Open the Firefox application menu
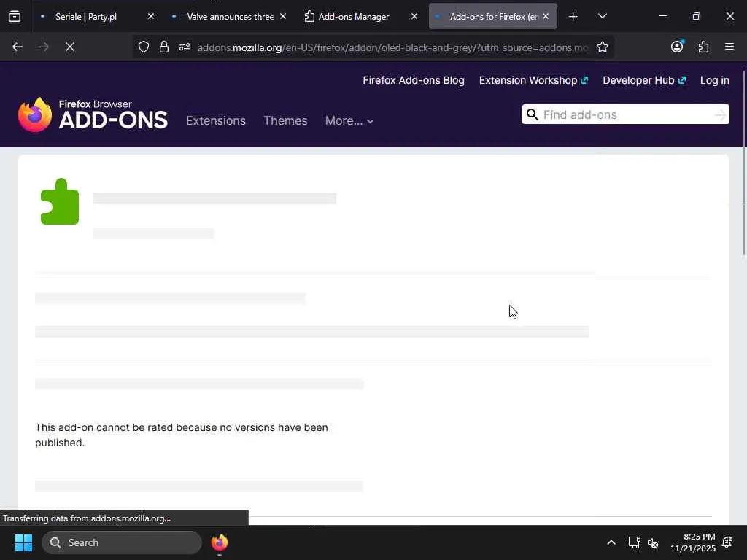The image size is (747, 560). click(x=729, y=47)
